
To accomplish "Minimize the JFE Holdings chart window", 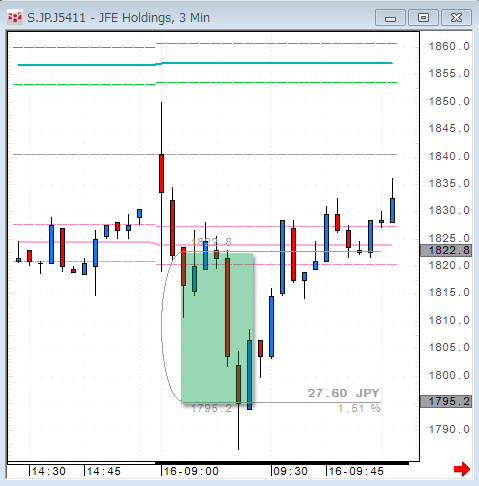I will (x=390, y=18).
